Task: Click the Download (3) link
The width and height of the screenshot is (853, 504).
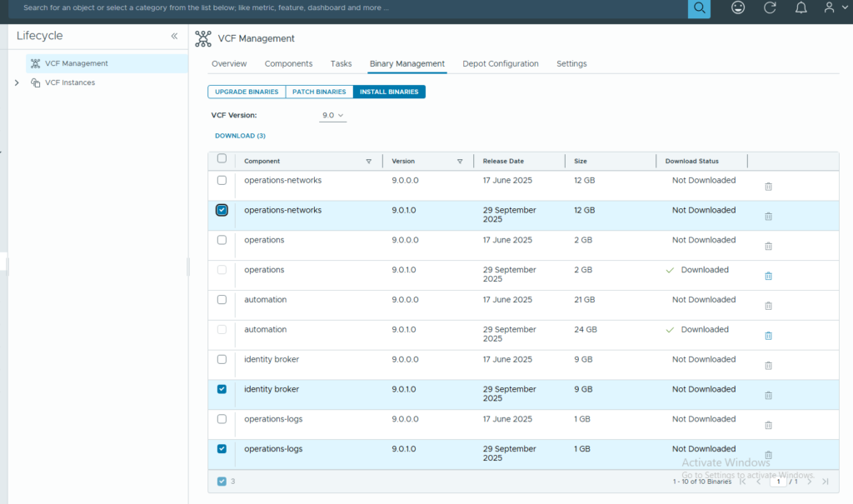Action: (x=240, y=136)
